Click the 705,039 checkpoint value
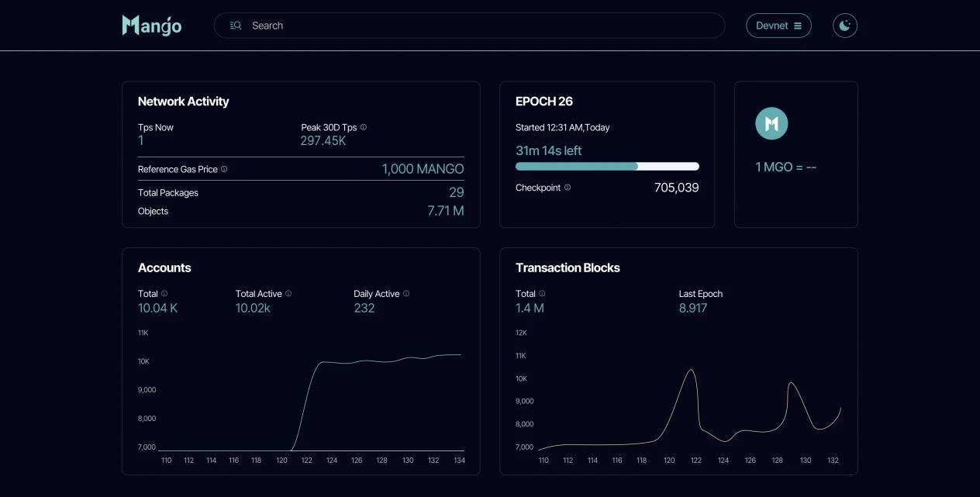Image resolution: width=980 pixels, height=497 pixels. (x=675, y=187)
